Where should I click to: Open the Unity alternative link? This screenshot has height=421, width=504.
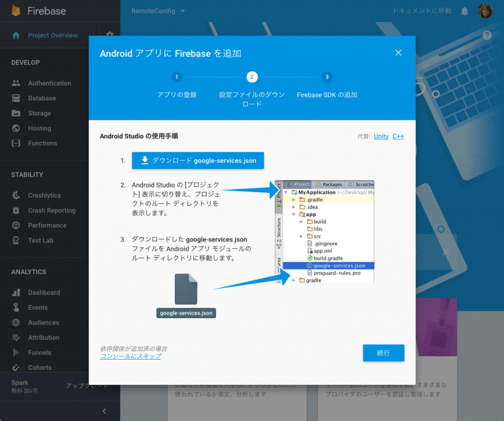pyautogui.click(x=381, y=136)
